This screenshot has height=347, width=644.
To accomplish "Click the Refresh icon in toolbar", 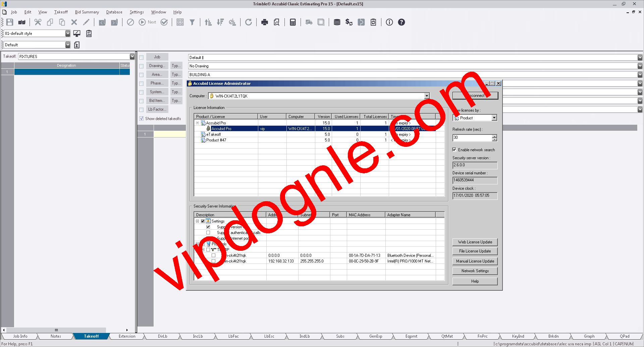I will [249, 22].
